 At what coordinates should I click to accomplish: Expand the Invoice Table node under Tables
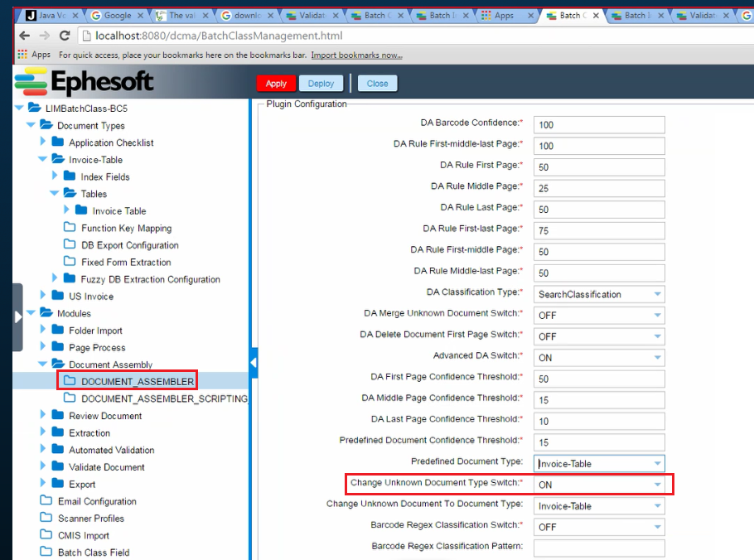click(x=66, y=210)
